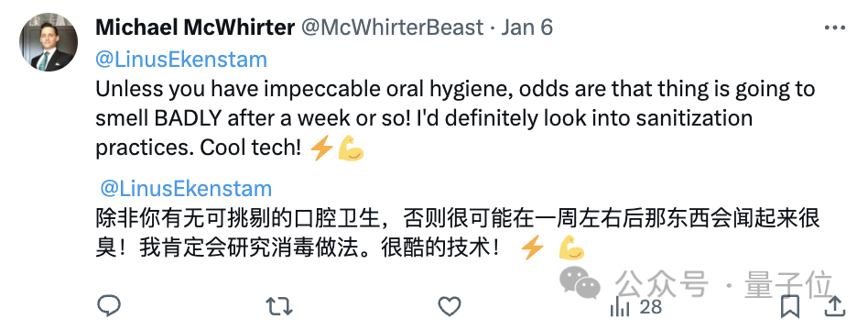Click the biceps emoji in the Chinese translation
This screenshot has height=330, width=868.
[572, 247]
